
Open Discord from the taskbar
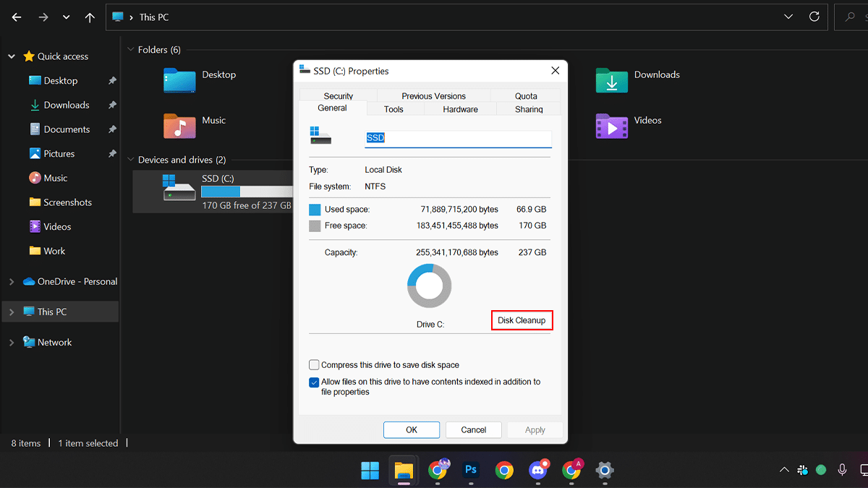coord(537,470)
